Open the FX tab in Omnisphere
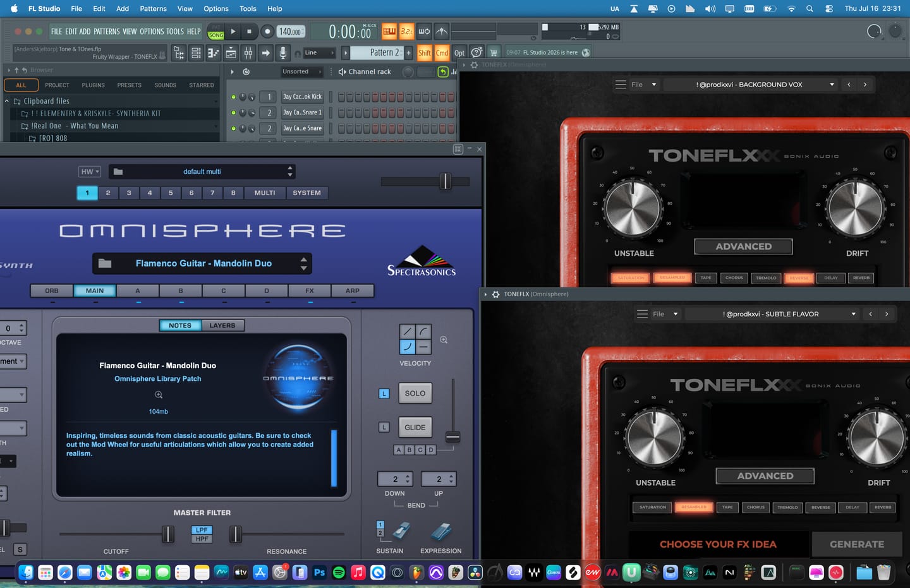910x588 pixels. 310,291
